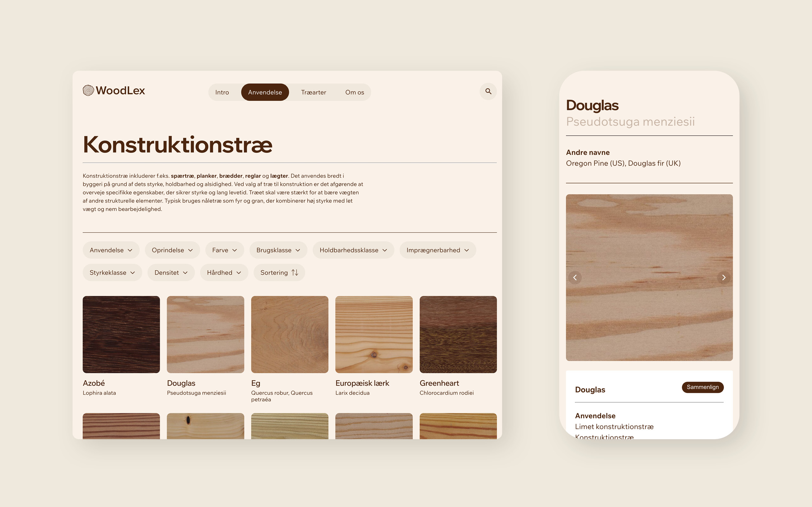
Task: Switch to the Træarter tab
Action: coord(313,92)
